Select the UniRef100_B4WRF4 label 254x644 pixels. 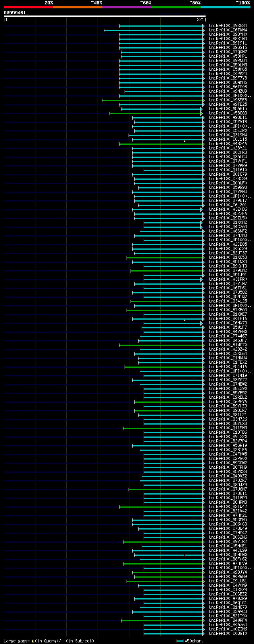click(x=228, y=621)
